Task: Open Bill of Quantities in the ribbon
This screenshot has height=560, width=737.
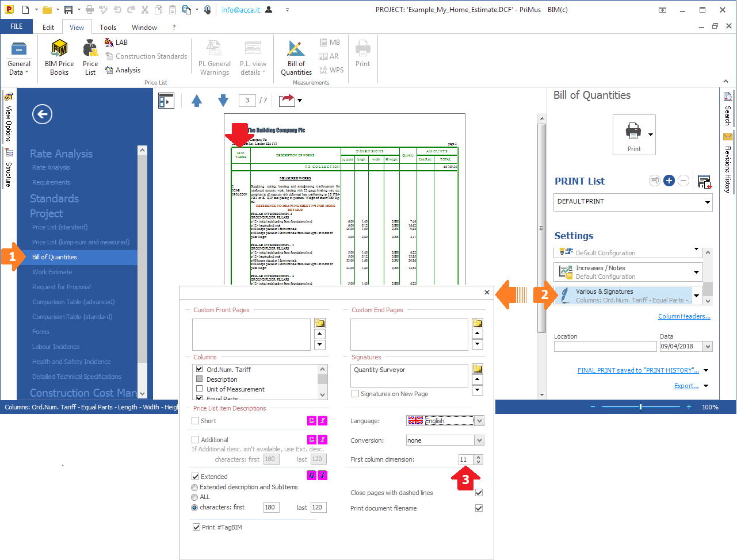Action: click(x=296, y=57)
